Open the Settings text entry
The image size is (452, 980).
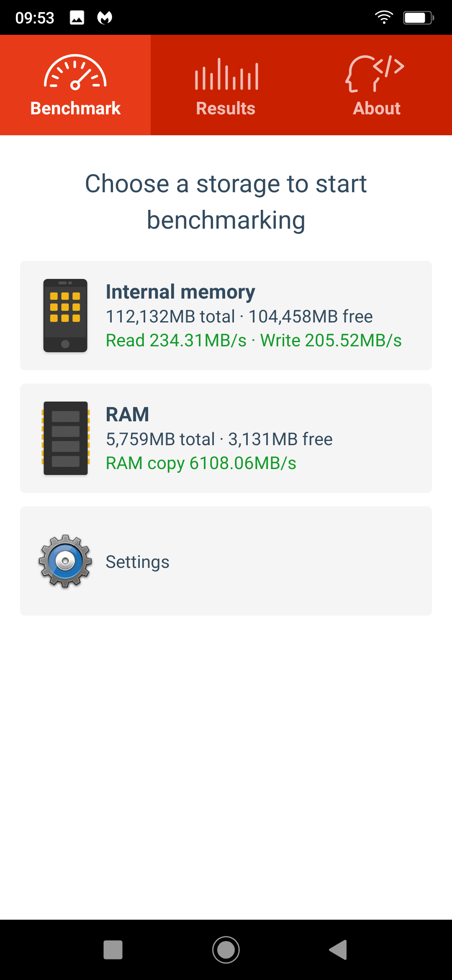[137, 562]
